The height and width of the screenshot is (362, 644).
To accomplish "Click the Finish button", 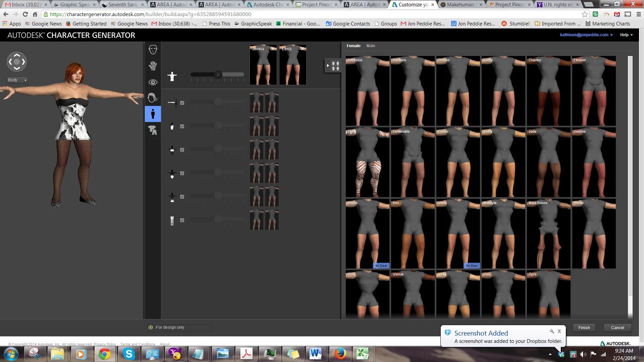I will (x=584, y=327).
